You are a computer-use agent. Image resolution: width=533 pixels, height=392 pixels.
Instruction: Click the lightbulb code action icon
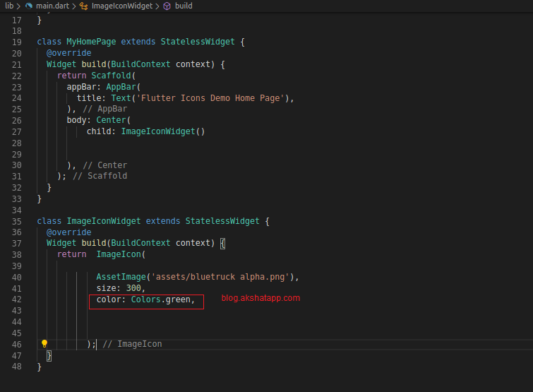[44, 344]
